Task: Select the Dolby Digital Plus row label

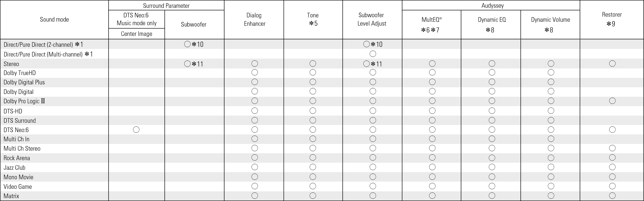Action: point(24,82)
